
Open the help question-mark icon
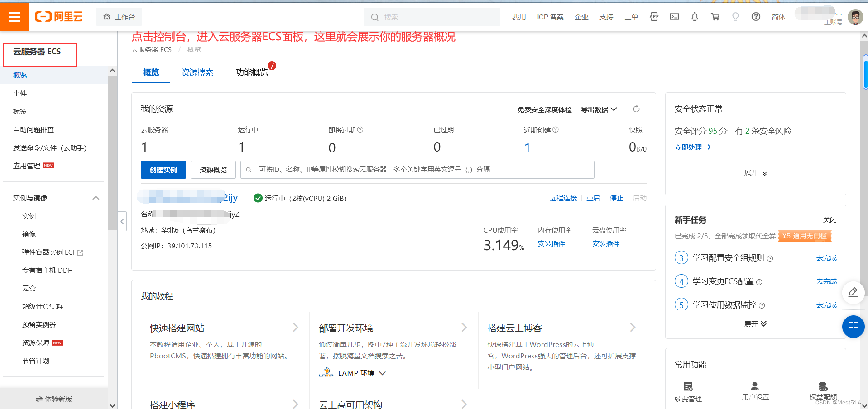coord(756,17)
